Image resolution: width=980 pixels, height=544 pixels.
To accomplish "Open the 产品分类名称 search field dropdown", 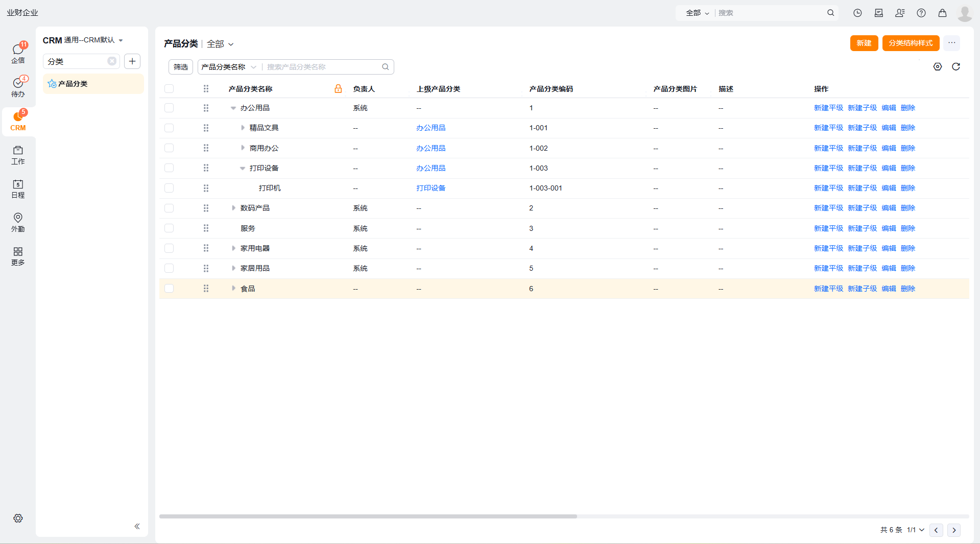I will (x=229, y=67).
